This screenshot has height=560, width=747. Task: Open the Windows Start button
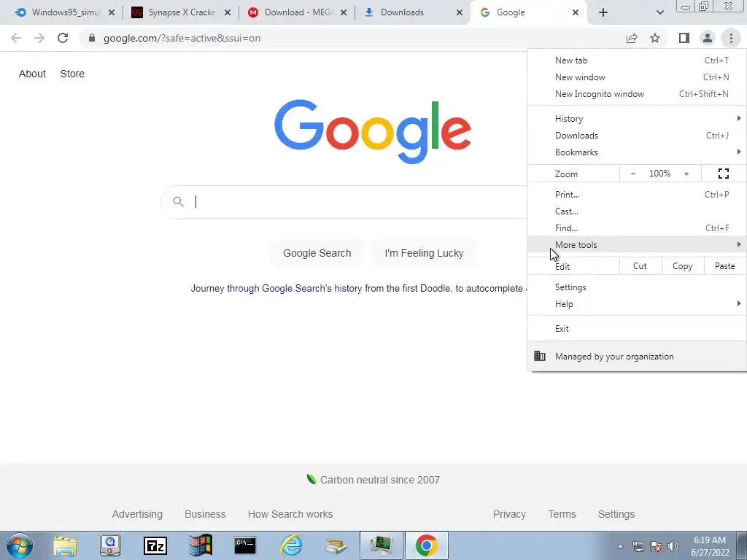tap(20, 545)
